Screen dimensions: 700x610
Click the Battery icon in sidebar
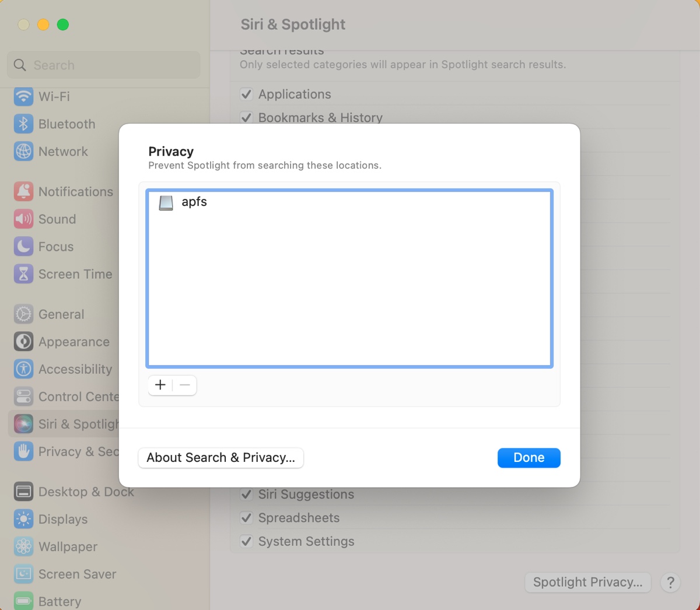pos(23,601)
